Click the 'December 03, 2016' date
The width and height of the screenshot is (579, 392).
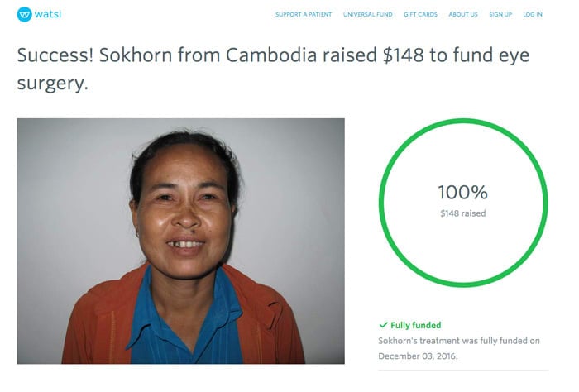click(416, 356)
